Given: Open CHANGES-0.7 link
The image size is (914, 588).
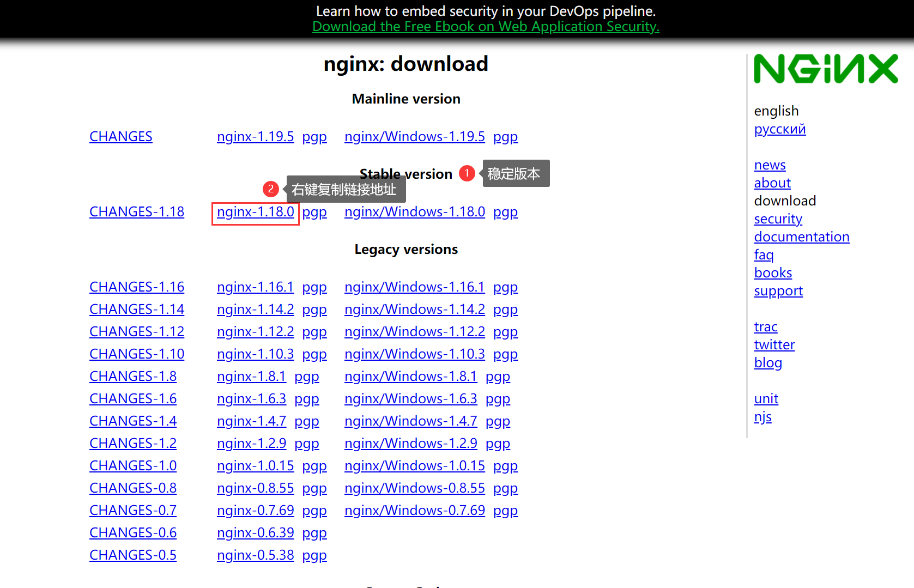Looking at the screenshot, I should [133, 510].
